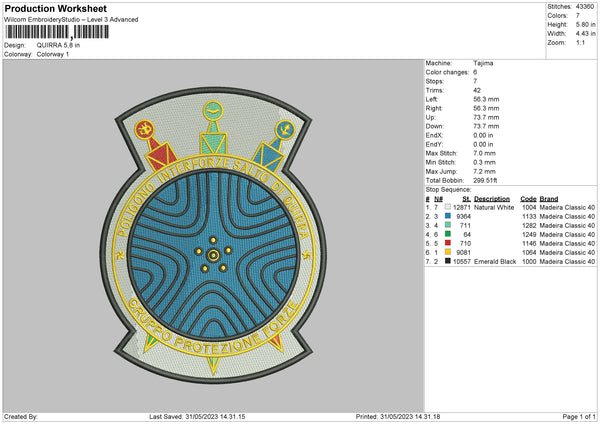Click the 'Stop Sequence:' heading

tap(448, 189)
